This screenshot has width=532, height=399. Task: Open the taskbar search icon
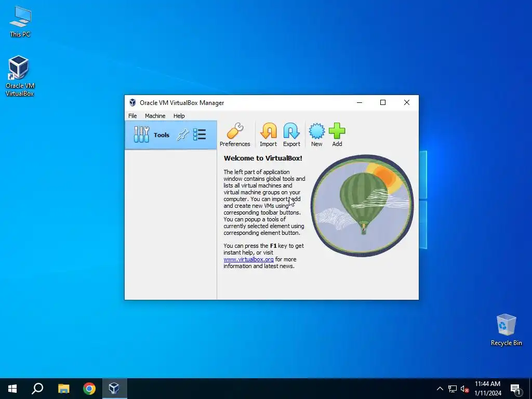click(37, 389)
